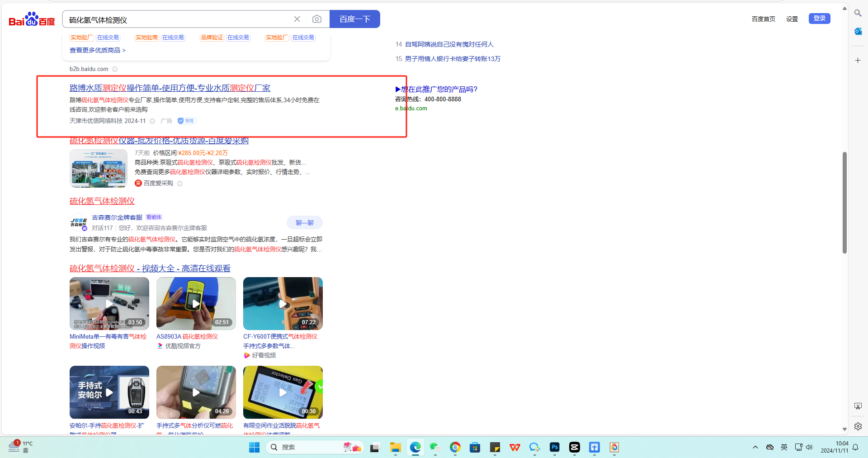Open volume control in system tray
The width and height of the screenshot is (868, 458).
pos(809,447)
